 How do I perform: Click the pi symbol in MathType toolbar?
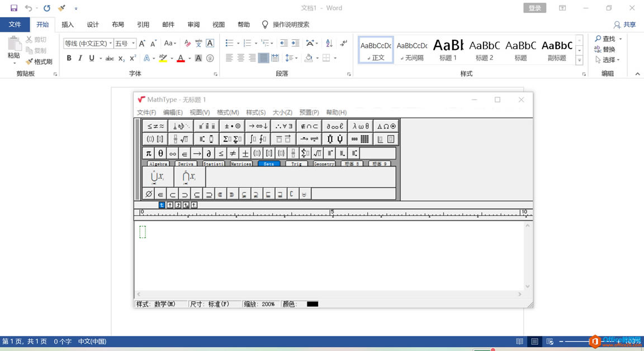(x=149, y=153)
